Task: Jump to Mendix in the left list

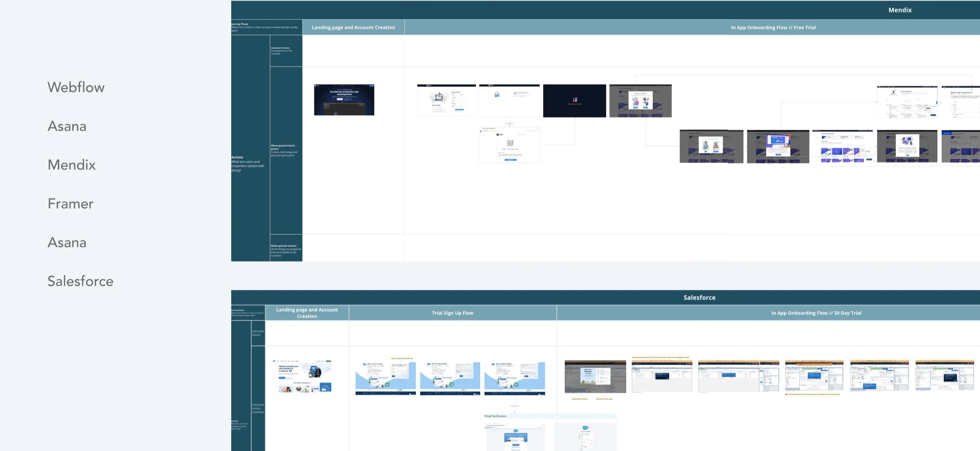Action: pos(72,165)
